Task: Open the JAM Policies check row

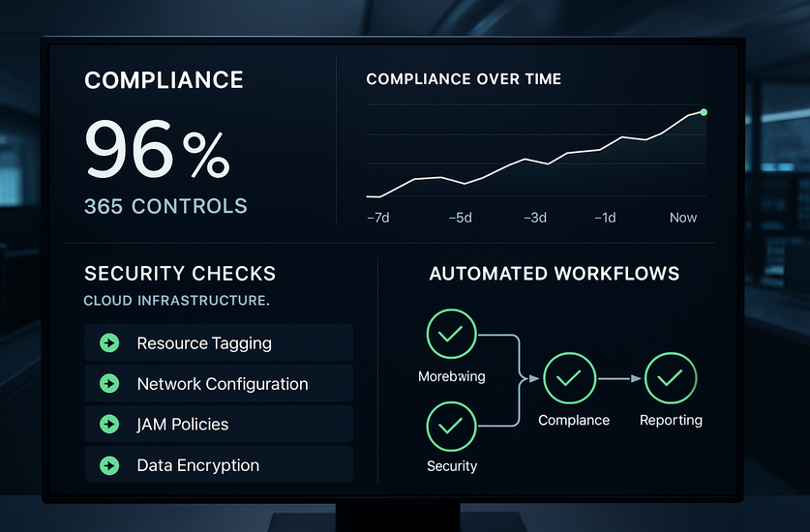Action: point(219,424)
